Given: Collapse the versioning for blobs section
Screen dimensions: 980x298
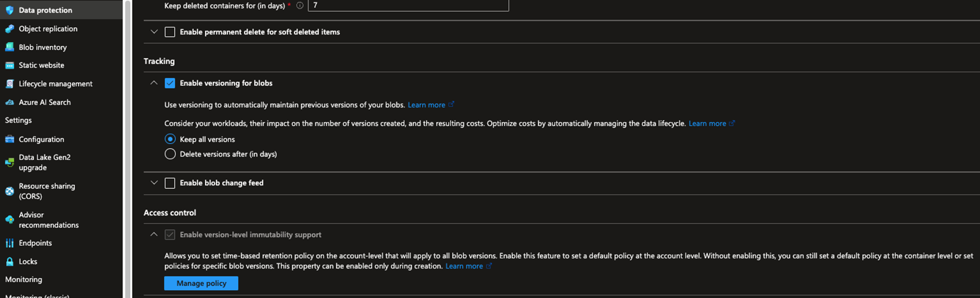Looking at the screenshot, I should point(154,83).
